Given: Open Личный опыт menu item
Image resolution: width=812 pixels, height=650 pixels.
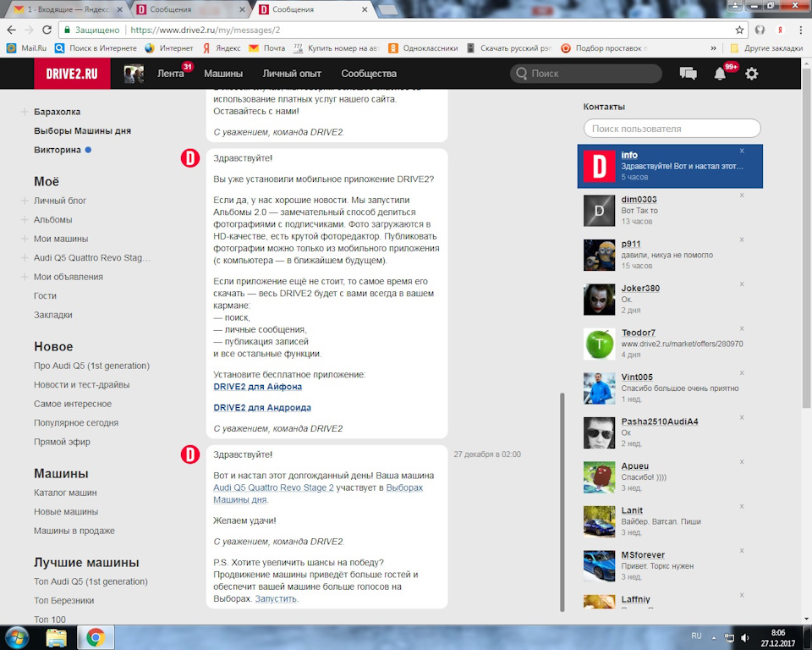Looking at the screenshot, I should (x=292, y=74).
